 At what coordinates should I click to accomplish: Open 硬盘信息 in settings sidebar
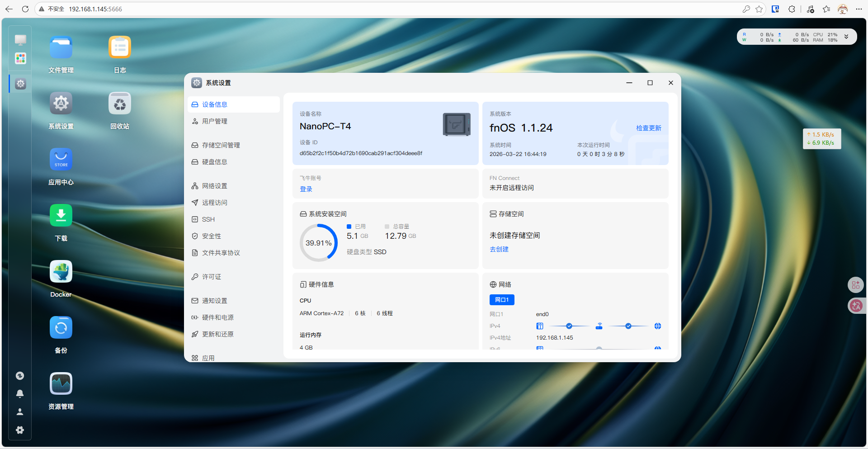pos(234,162)
